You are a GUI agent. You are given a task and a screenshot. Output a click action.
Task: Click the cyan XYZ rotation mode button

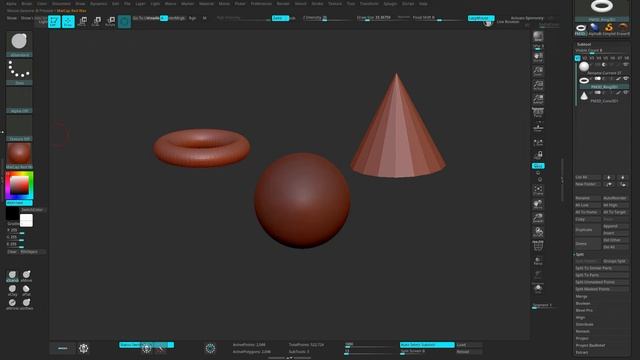coord(538,166)
